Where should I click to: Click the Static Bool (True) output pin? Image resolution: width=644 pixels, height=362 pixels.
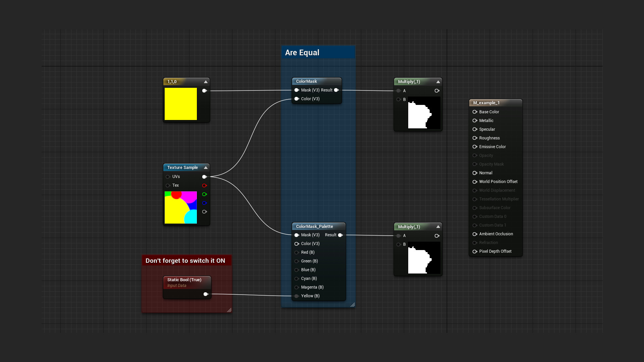click(206, 294)
